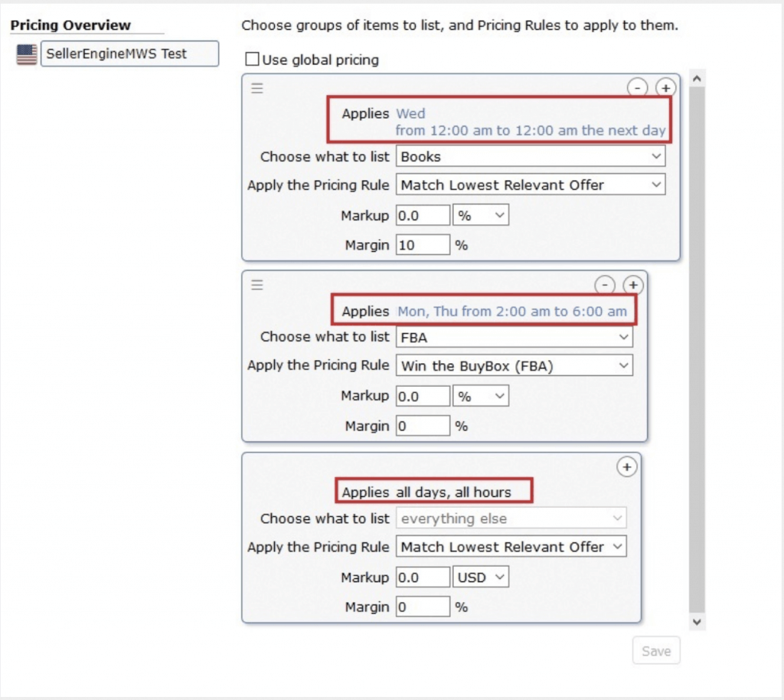This screenshot has width=784, height=700.
Task: Click the scrollbar down arrow
Action: tap(697, 622)
